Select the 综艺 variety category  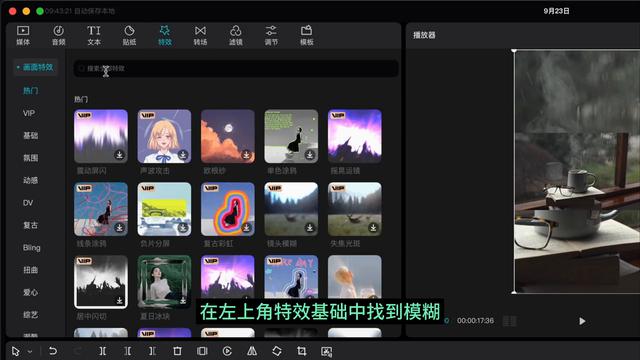click(x=31, y=315)
